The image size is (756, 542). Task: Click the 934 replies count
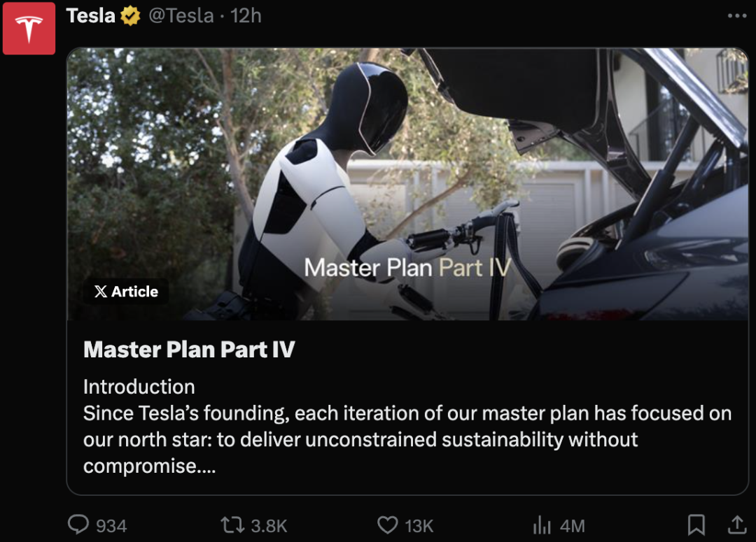coord(111,526)
